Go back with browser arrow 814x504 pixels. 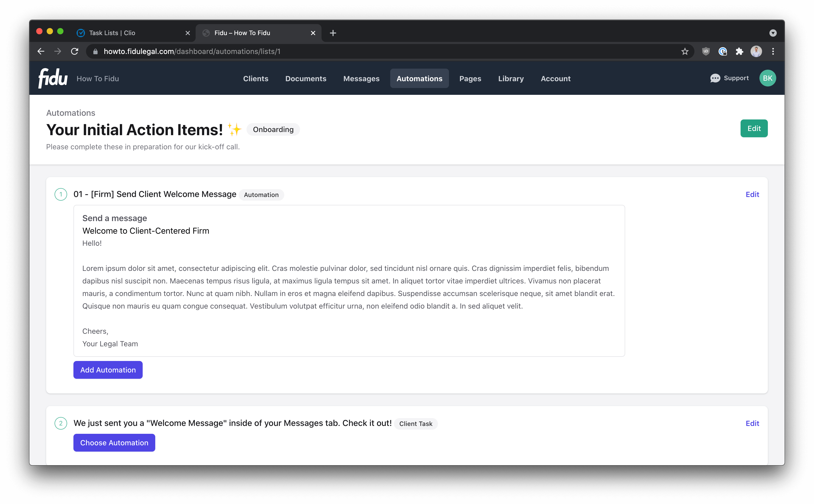coord(41,51)
